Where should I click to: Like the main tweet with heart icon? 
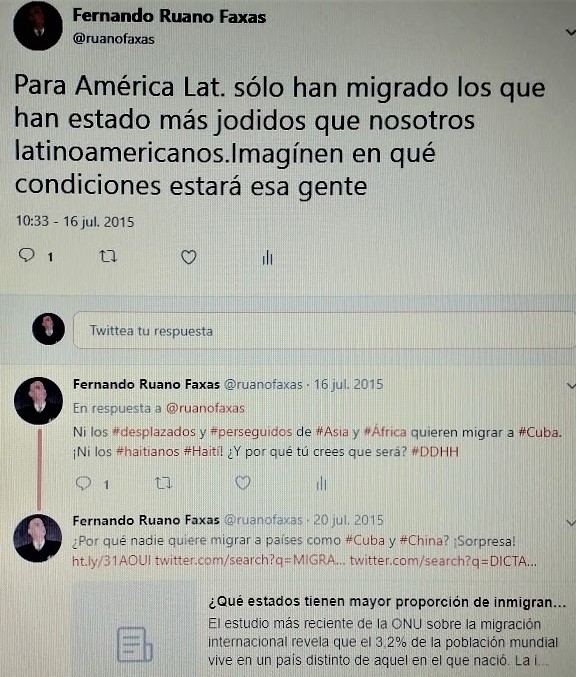[x=189, y=257]
